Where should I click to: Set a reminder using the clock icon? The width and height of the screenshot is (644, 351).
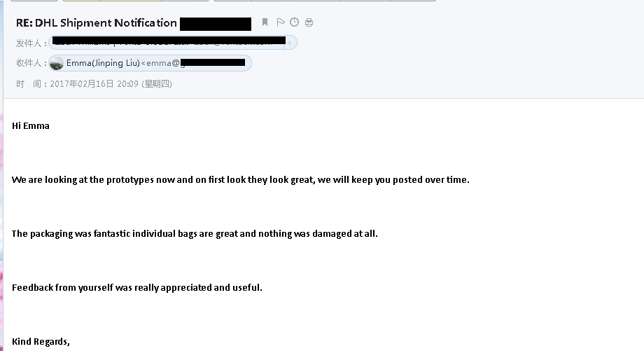(x=295, y=22)
